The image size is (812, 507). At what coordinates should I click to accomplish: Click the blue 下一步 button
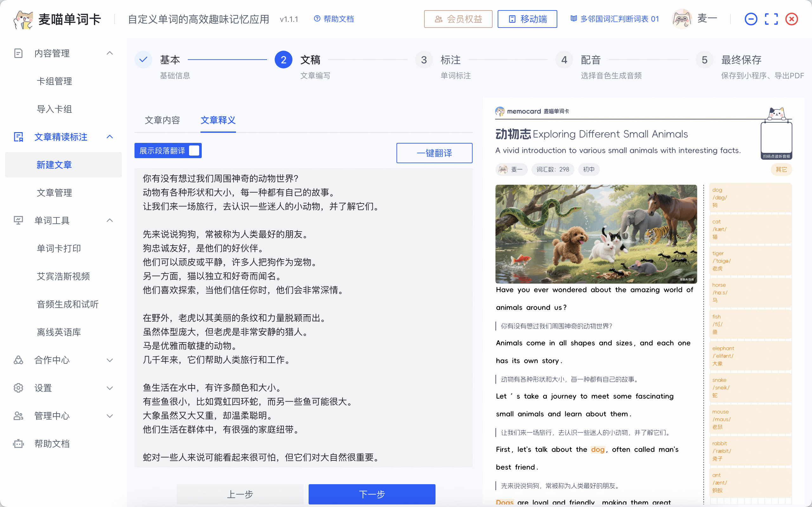[372, 494]
